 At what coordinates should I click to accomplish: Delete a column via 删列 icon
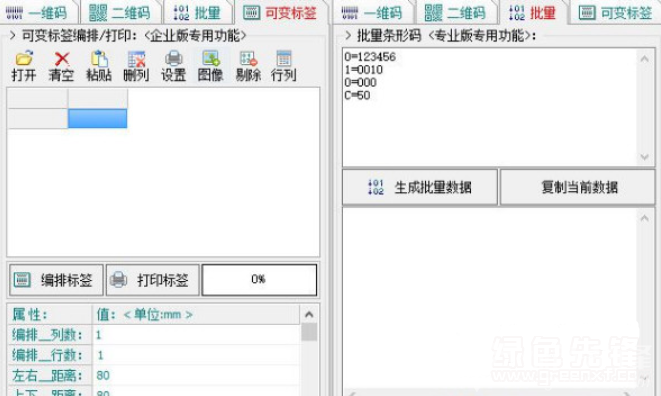coord(136,66)
